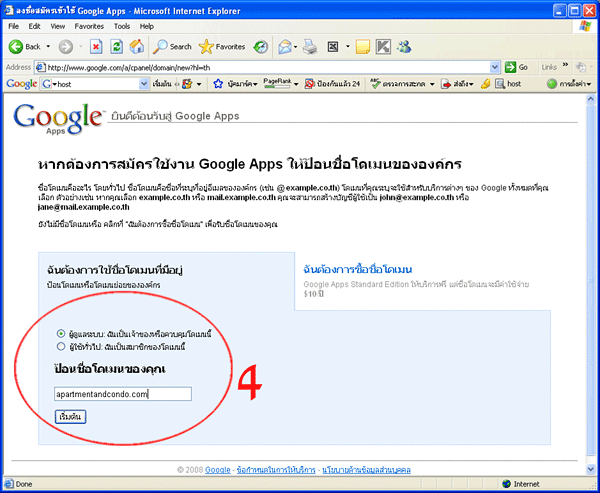Click the K research toolbar icon
This screenshot has height=493, width=600.
tap(383, 47)
